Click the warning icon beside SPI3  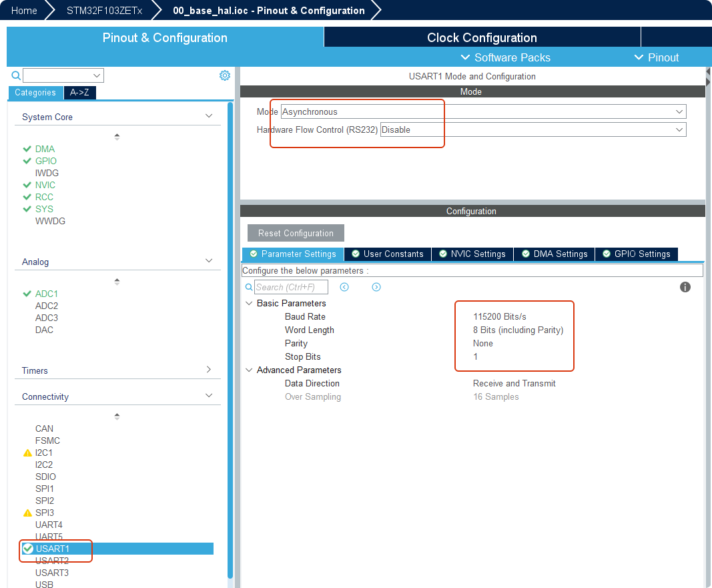click(x=28, y=513)
